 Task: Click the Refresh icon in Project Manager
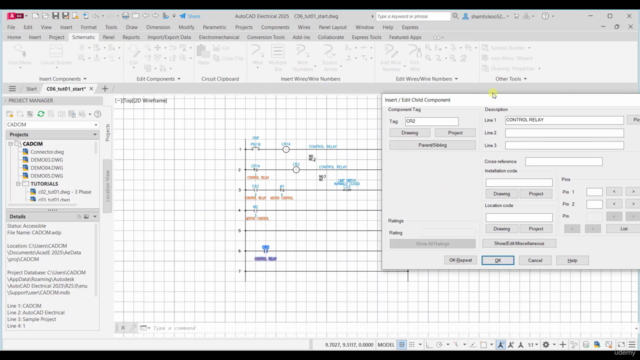[41, 114]
